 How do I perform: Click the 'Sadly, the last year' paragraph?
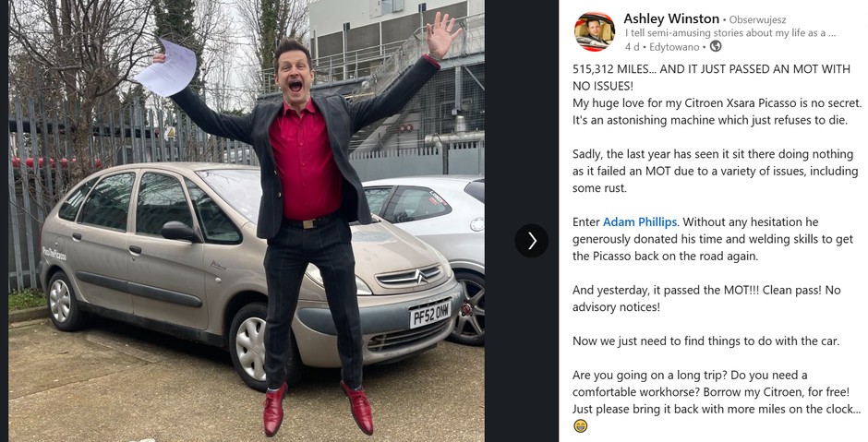tap(716, 171)
